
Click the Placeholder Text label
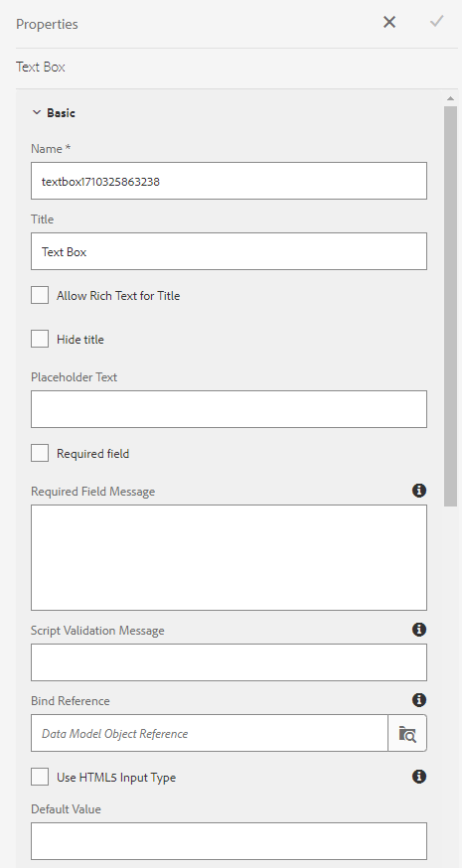coord(75,377)
